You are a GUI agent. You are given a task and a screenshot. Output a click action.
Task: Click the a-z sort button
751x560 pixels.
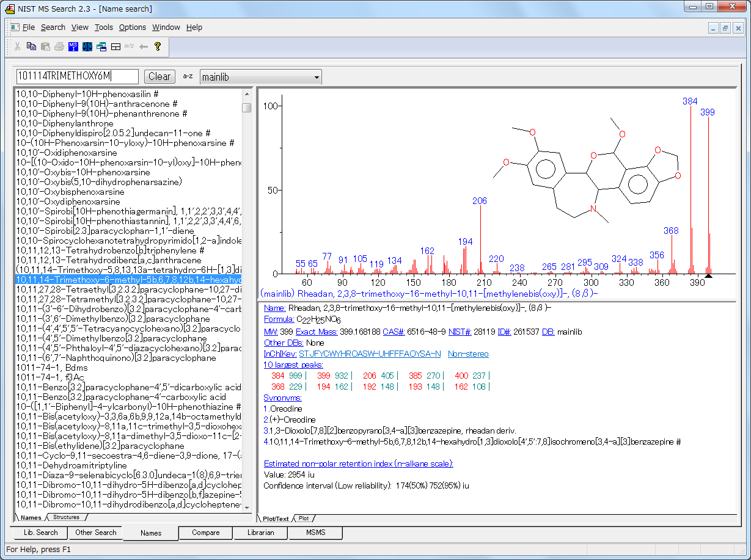pyautogui.click(x=188, y=76)
